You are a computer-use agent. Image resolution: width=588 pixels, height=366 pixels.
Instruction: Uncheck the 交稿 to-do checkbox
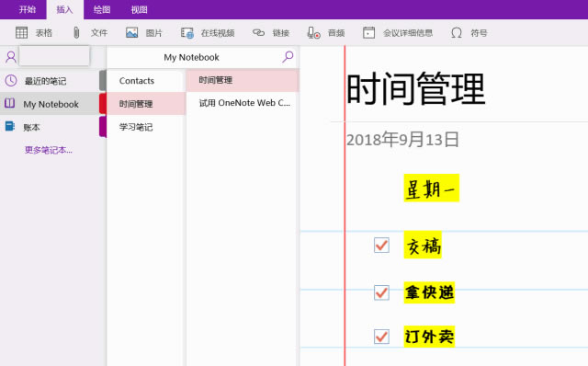(381, 246)
